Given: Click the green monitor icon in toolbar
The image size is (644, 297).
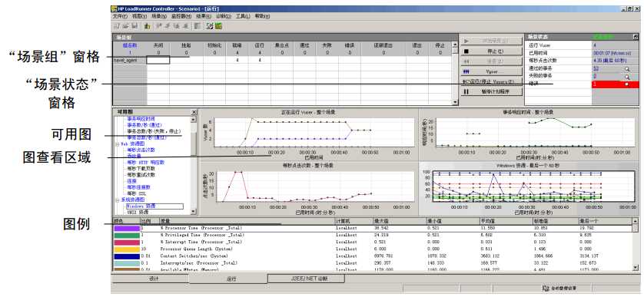Looking at the screenshot, I should (x=218, y=26).
